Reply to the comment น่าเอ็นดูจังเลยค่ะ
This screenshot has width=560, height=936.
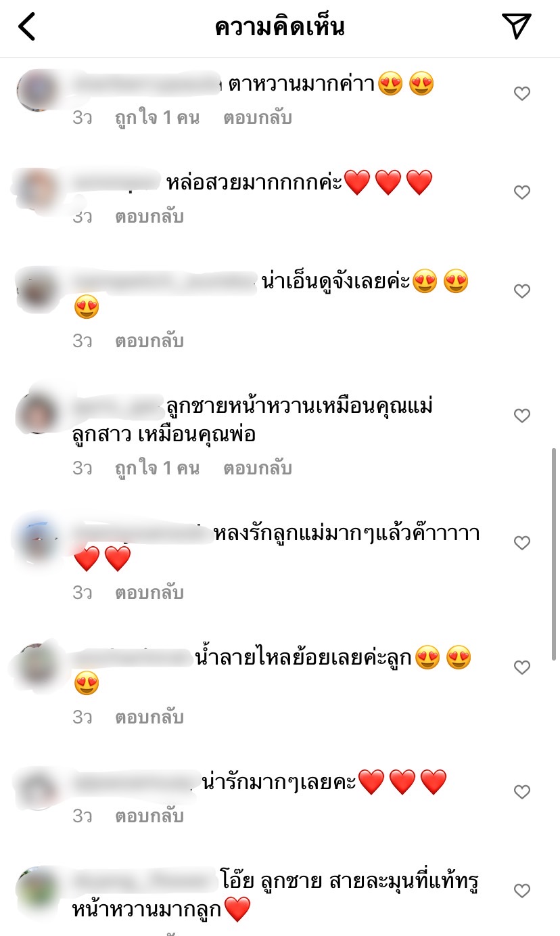(149, 341)
